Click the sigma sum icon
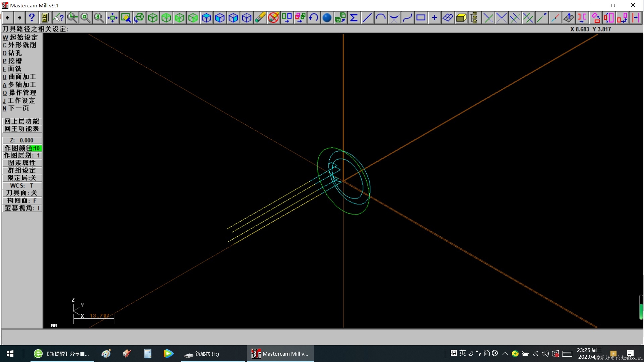Viewport: 644px width, 362px height. pos(354,17)
